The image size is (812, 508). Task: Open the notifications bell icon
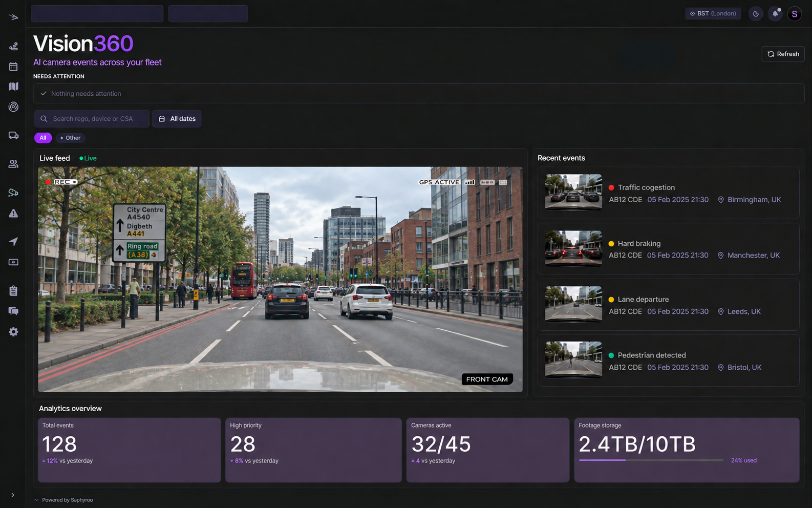point(776,14)
